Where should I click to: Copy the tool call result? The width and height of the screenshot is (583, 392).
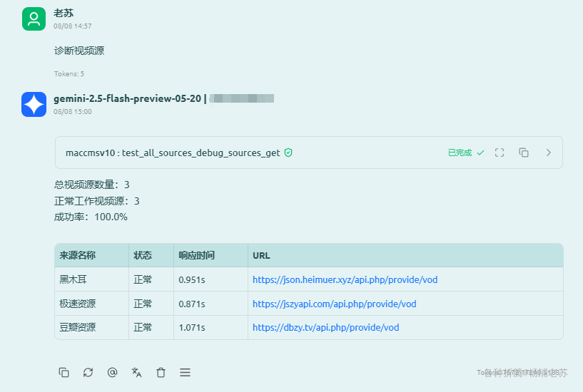[x=524, y=153]
